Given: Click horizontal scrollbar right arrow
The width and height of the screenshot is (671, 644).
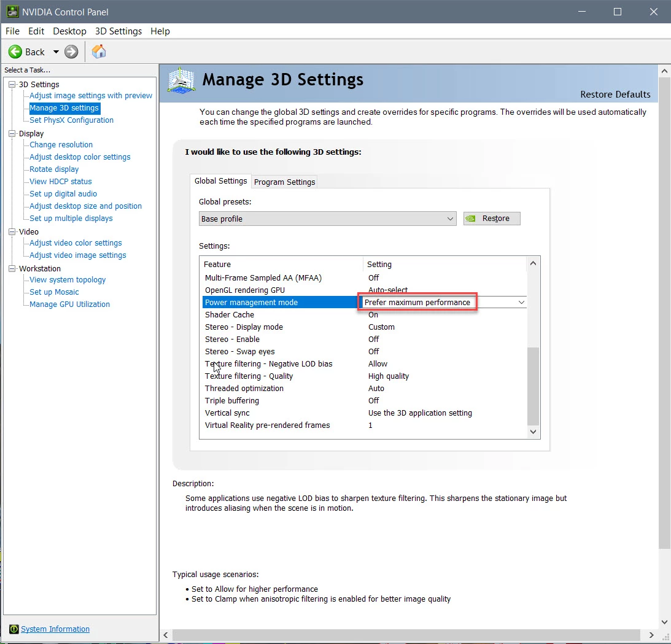Looking at the screenshot, I should pos(651,635).
